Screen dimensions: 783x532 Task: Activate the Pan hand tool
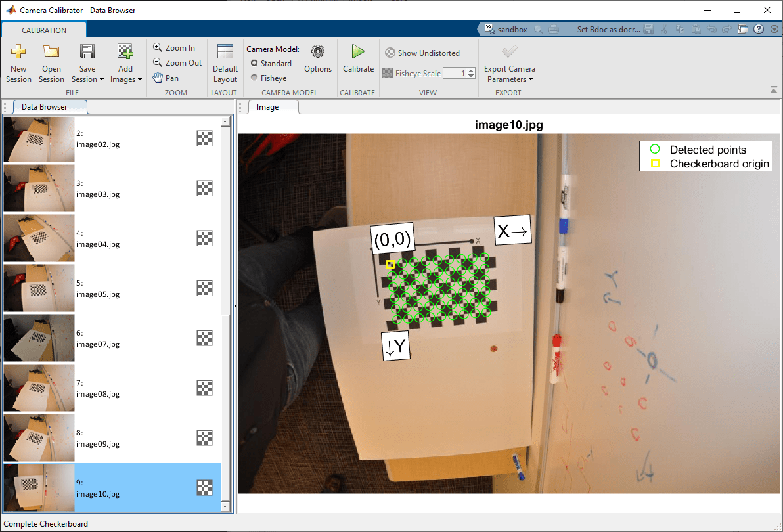pyautogui.click(x=166, y=78)
